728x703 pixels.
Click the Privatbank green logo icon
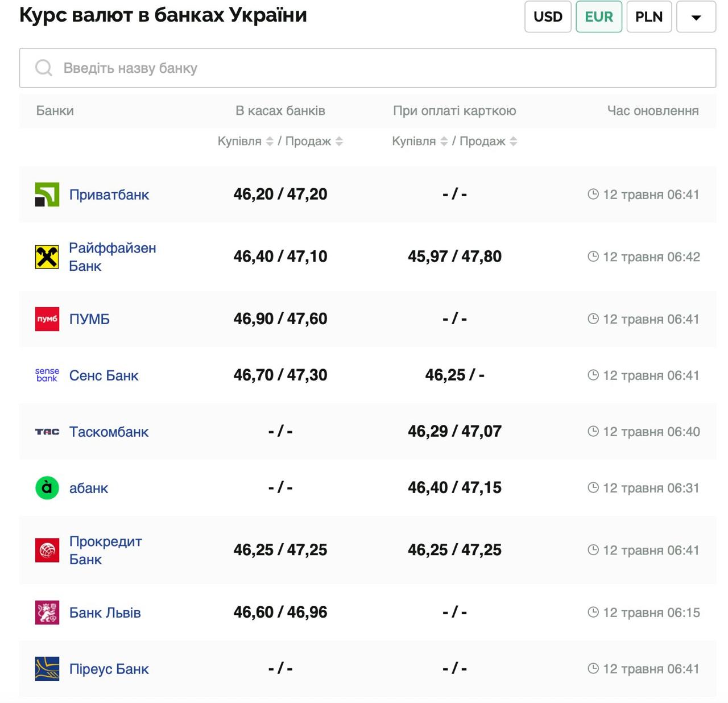[47, 195]
